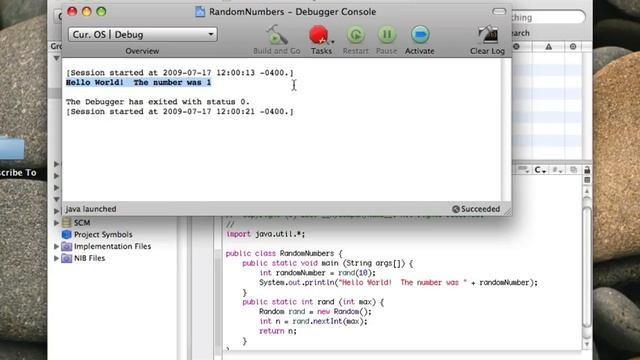Image resolution: width=640 pixels, height=360 pixels.
Task: Click the 'java launched' status text
Action: click(x=91, y=209)
